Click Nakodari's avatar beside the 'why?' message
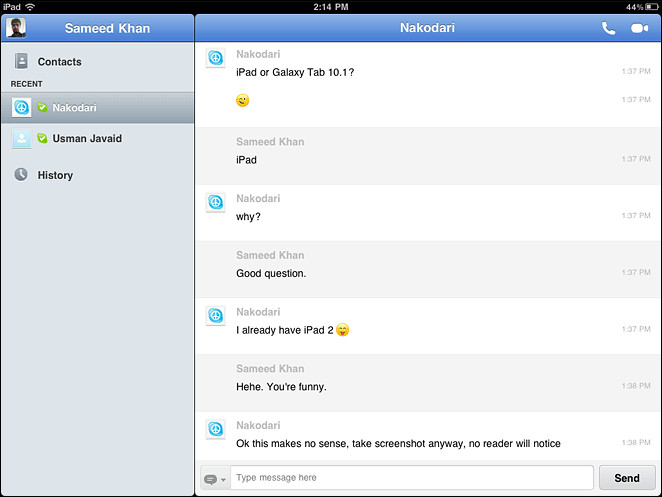This screenshot has width=662, height=497. tap(215, 202)
